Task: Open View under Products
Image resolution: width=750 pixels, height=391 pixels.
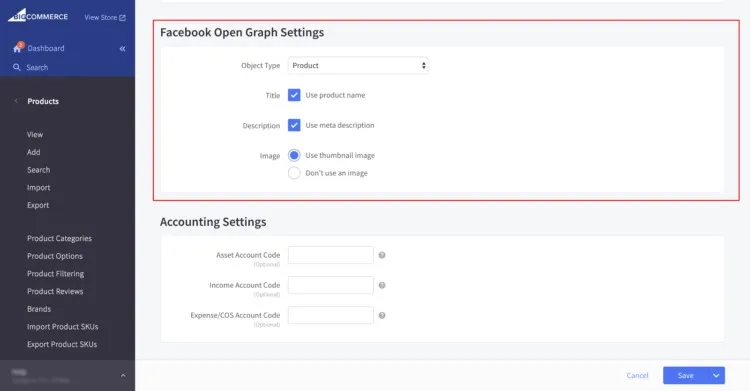Action: (35, 134)
